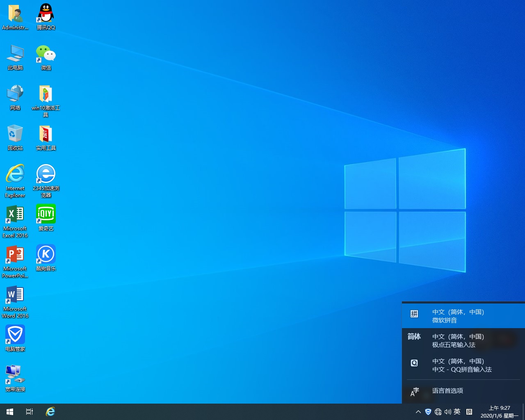This screenshot has width=525, height=420.
Task: Expand the hidden system tray icons chevron
Action: pyautogui.click(x=418, y=412)
